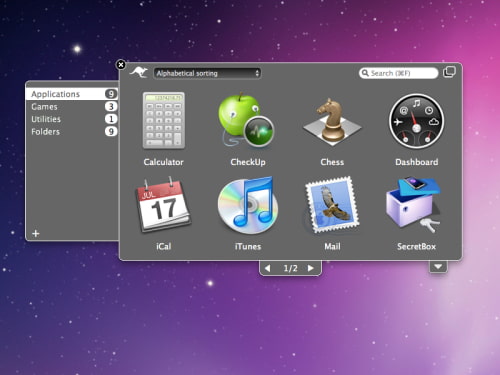
Task: Launch the iTunes music note icon
Action: click(x=247, y=205)
